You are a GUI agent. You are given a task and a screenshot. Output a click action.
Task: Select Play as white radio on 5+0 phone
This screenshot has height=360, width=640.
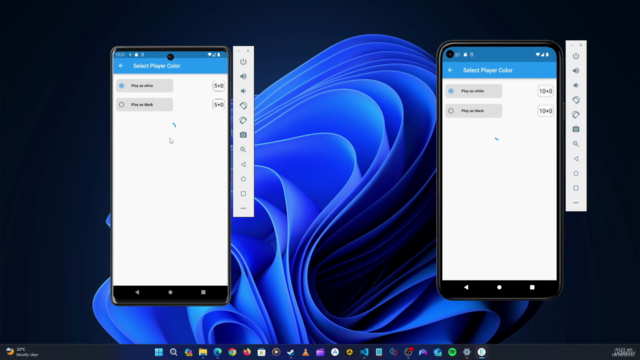click(x=122, y=86)
